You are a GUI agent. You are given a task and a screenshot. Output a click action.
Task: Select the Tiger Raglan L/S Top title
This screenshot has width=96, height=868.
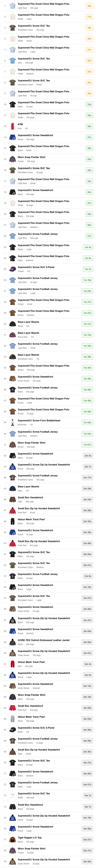(x=30, y=837)
